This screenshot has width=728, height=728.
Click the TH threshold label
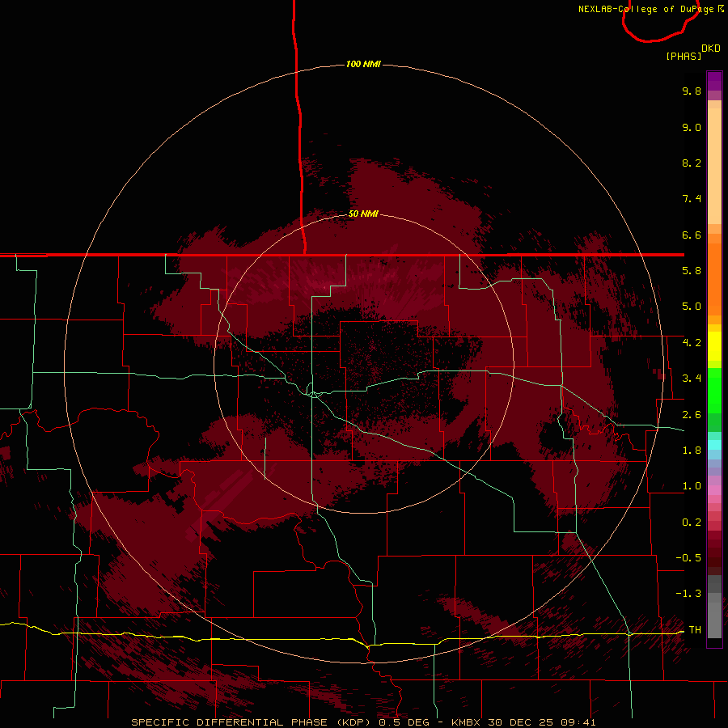point(695,630)
